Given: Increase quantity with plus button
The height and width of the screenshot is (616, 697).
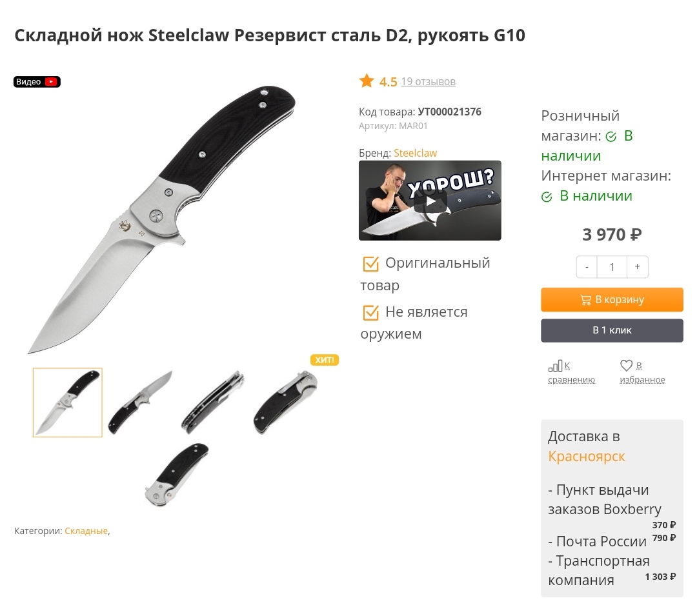Looking at the screenshot, I should point(637,267).
